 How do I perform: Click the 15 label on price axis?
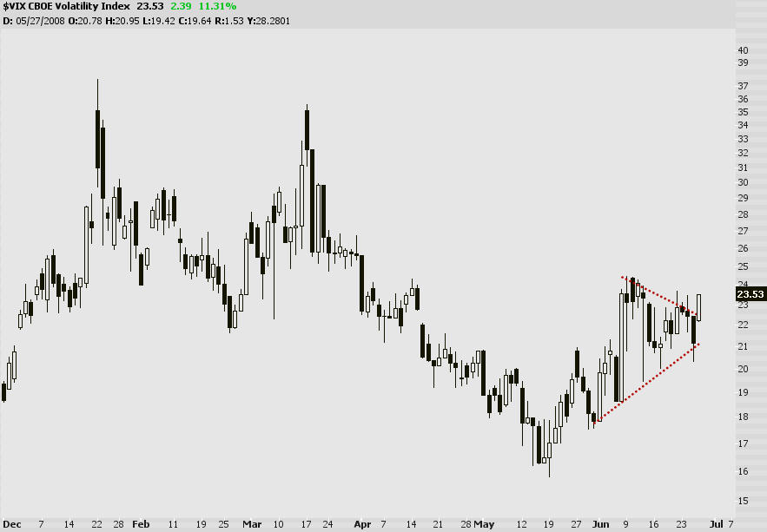coord(743,502)
